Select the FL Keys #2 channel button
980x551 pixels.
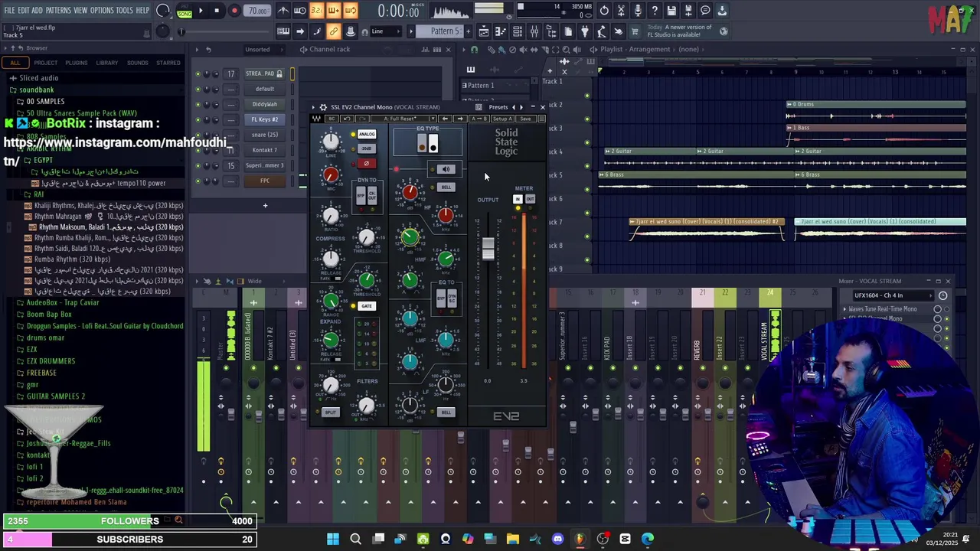coord(265,119)
